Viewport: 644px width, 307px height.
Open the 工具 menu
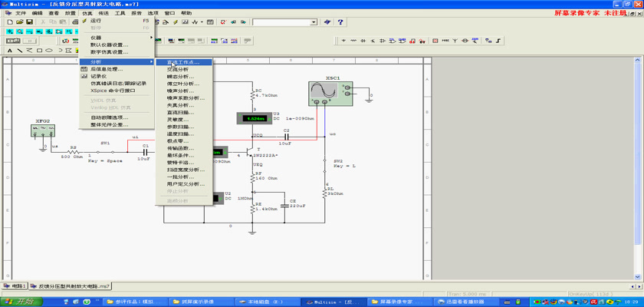(120, 13)
